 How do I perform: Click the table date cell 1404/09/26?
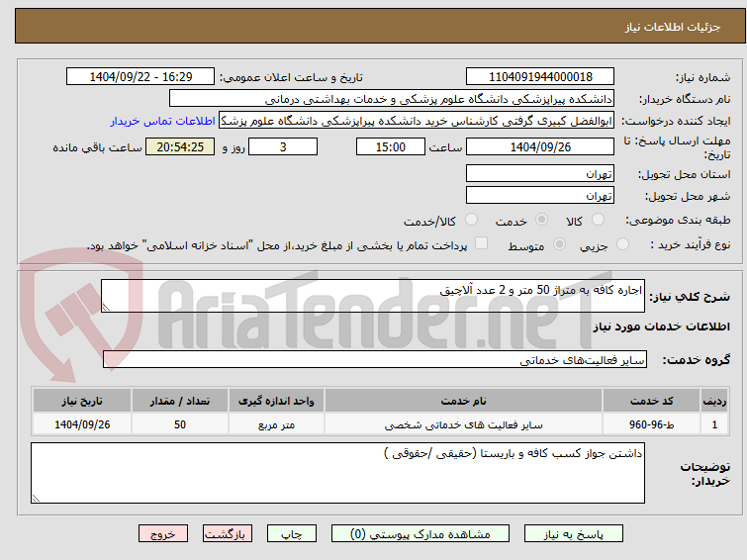[x=82, y=424]
